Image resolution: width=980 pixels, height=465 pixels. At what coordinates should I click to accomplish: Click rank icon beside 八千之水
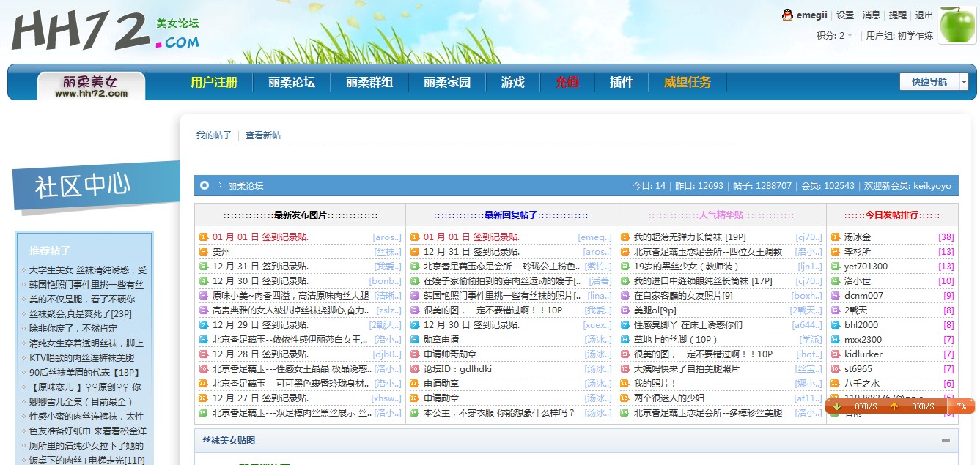(836, 384)
